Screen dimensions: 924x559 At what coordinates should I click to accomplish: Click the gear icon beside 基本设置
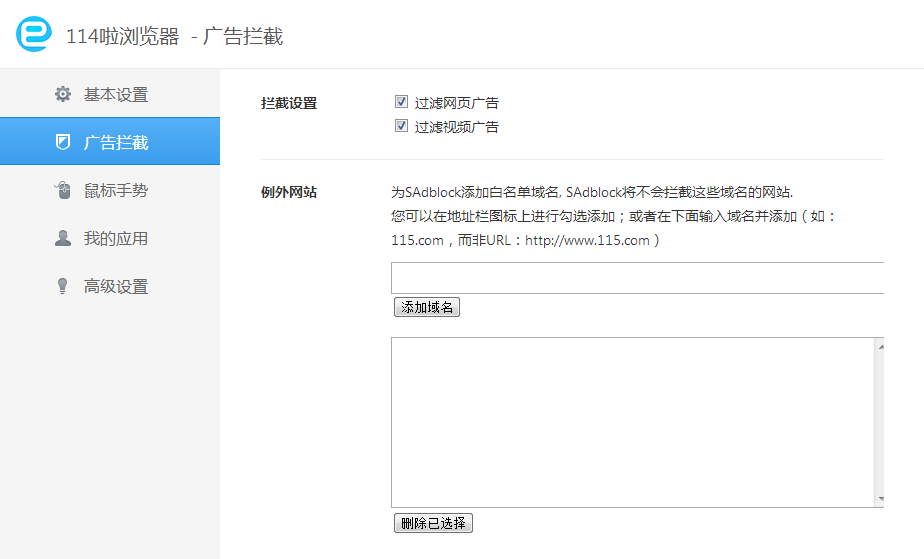point(63,94)
